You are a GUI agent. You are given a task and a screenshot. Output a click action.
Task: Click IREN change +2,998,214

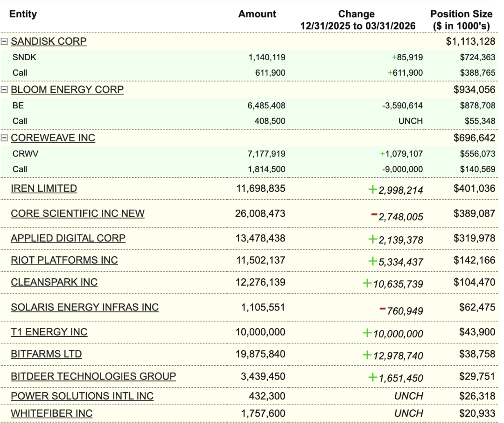point(396,190)
